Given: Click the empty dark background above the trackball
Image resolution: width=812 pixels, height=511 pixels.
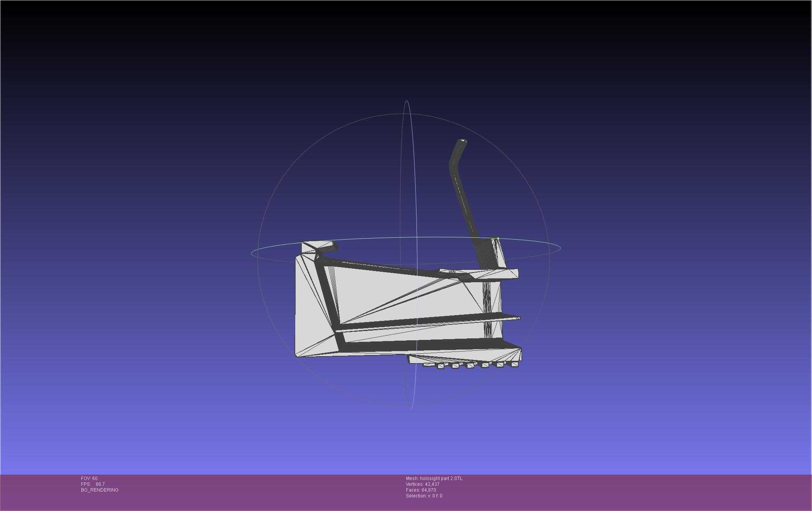Looking at the screenshot, I should [x=407, y=50].
